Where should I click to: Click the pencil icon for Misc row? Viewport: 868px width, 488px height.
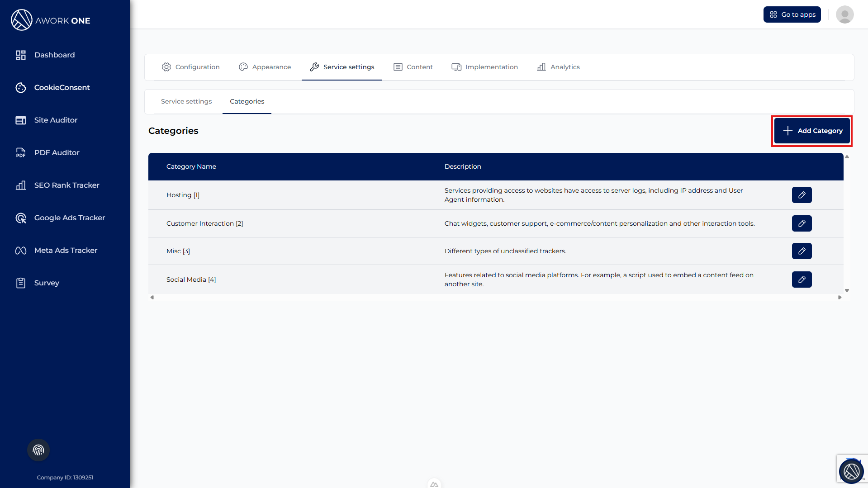tap(802, 251)
